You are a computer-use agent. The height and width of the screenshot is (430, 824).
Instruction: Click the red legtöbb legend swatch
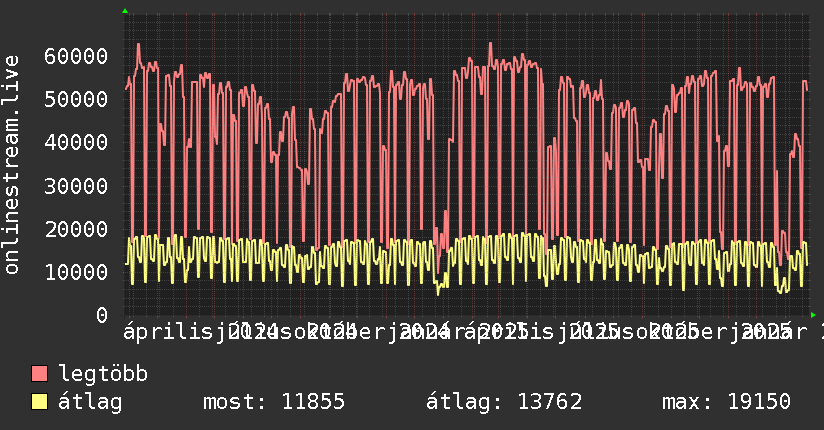(x=40, y=375)
